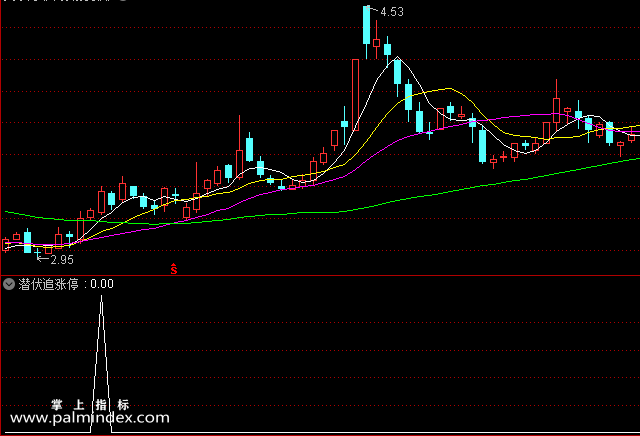Image resolution: width=640 pixels, height=436 pixels.
Task: Select the 潜伏追涨停 indicator name label
Action: click(x=49, y=284)
